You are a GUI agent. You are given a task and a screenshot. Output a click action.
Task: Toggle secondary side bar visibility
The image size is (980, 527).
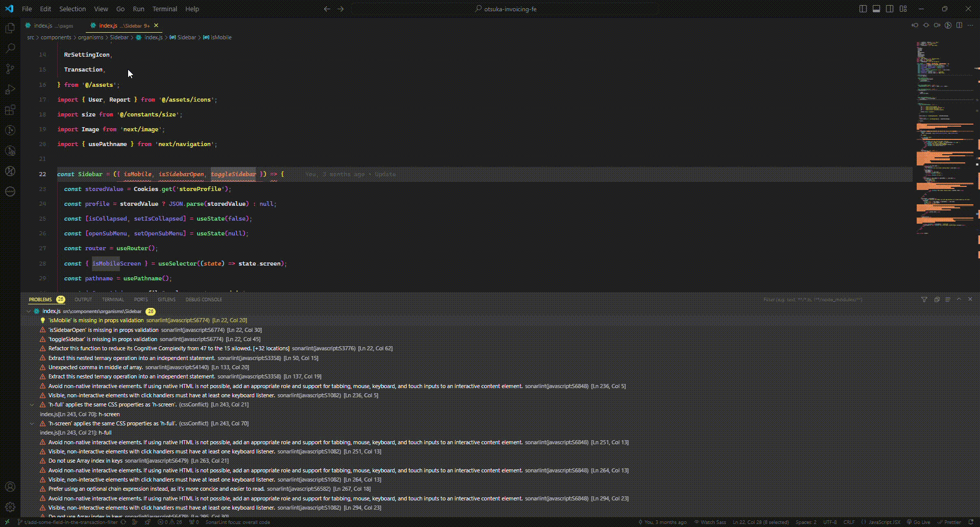pyautogui.click(x=890, y=9)
